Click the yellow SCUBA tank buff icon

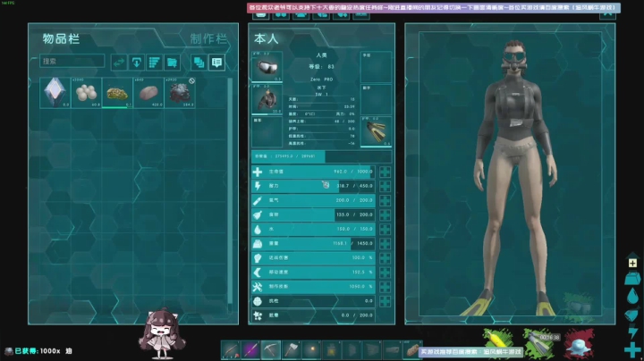[x=498, y=340]
